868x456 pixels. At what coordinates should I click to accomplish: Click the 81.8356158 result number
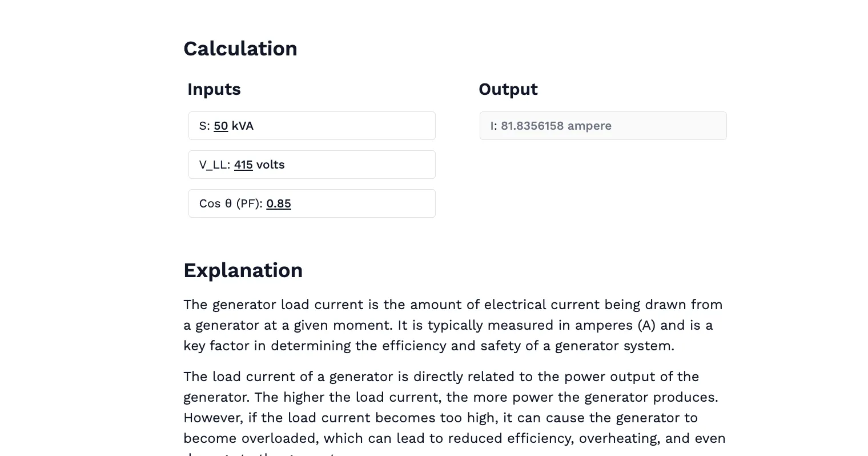click(532, 126)
